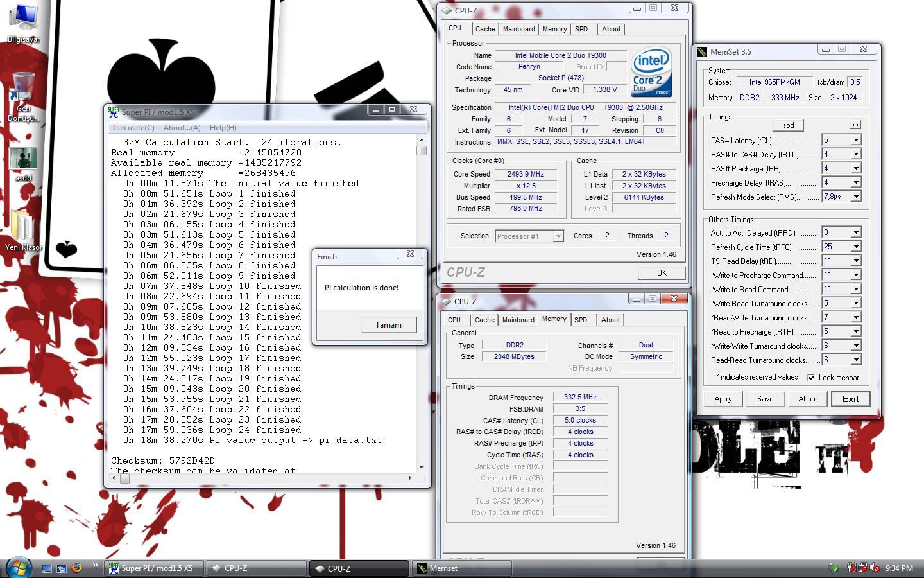
Task: Click the Checksum: 5792D42D line
Action: pos(163,460)
